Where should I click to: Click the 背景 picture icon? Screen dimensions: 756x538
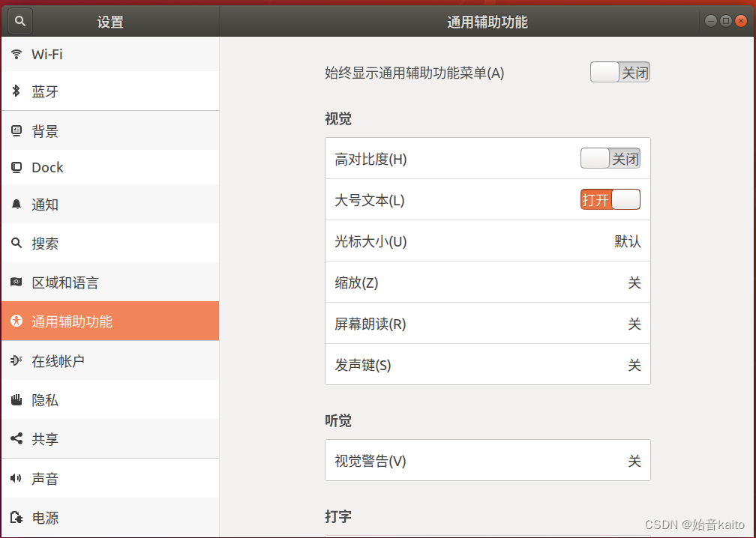click(16, 130)
